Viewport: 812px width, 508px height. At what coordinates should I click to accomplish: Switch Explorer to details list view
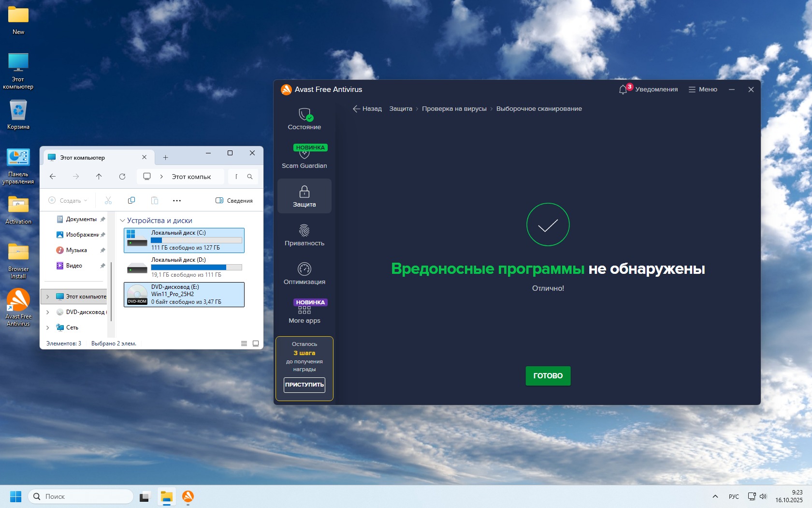pyautogui.click(x=244, y=344)
